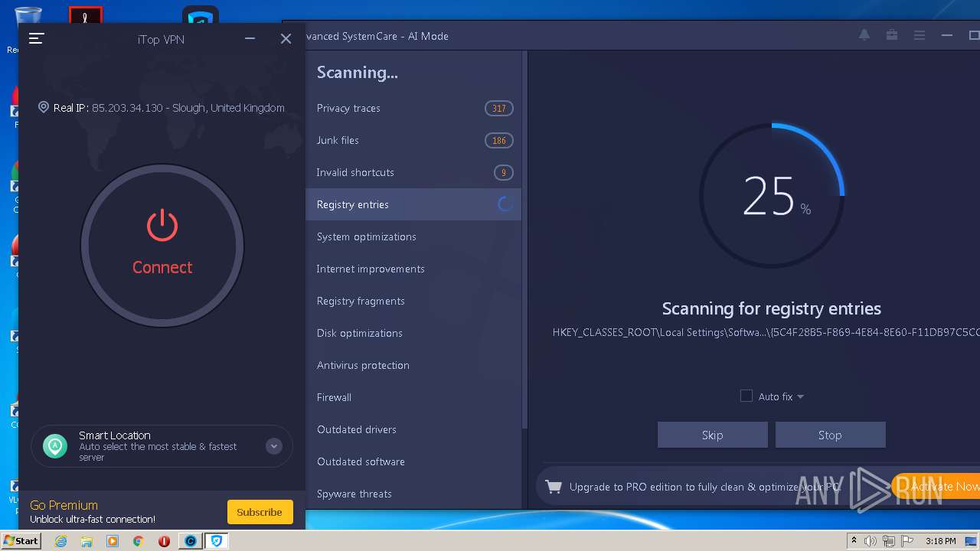Select Outdated software scan item
The height and width of the screenshot is (551, 980).
(413, 461)
